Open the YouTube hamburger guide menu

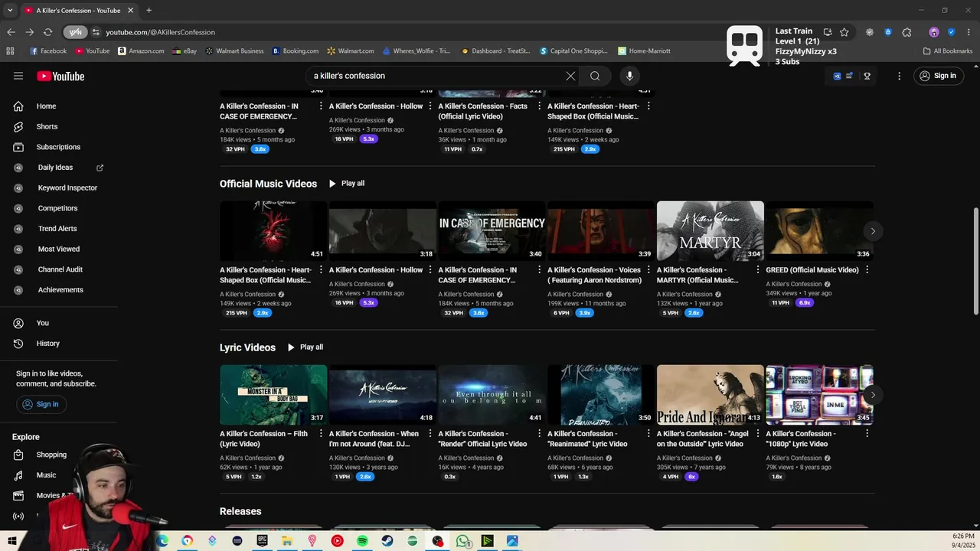coord(18,76)
